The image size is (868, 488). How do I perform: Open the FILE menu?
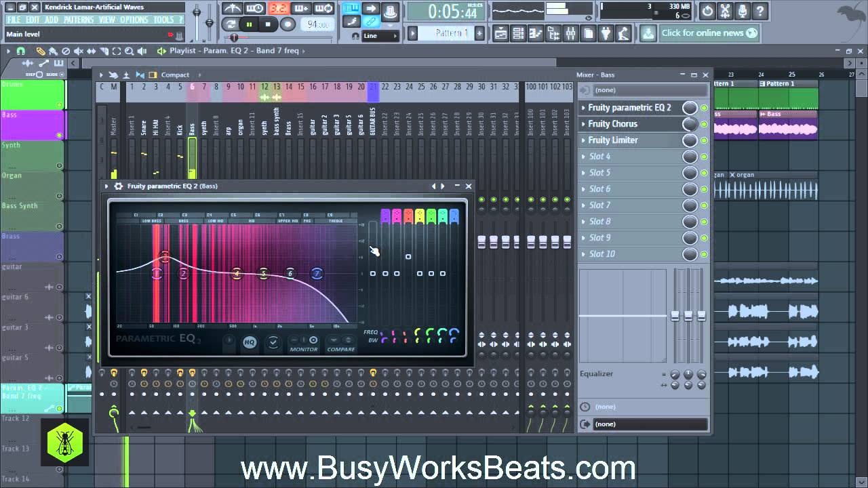tap(14, 20)
